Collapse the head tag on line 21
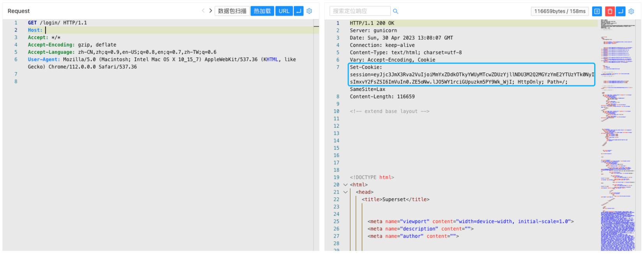This screenshot has height=254, width=644. (345, 192)
